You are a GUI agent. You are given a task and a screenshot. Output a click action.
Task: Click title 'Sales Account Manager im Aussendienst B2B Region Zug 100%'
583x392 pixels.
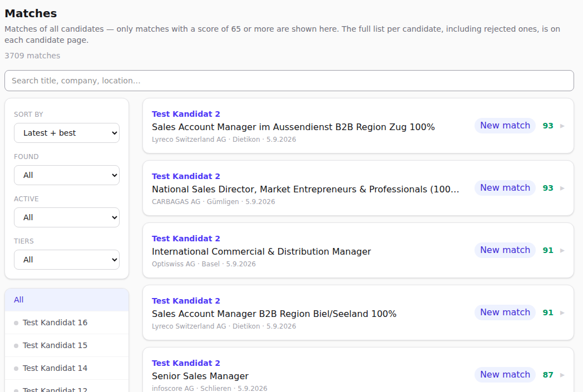pyautogui.click(x=293, y=127)
